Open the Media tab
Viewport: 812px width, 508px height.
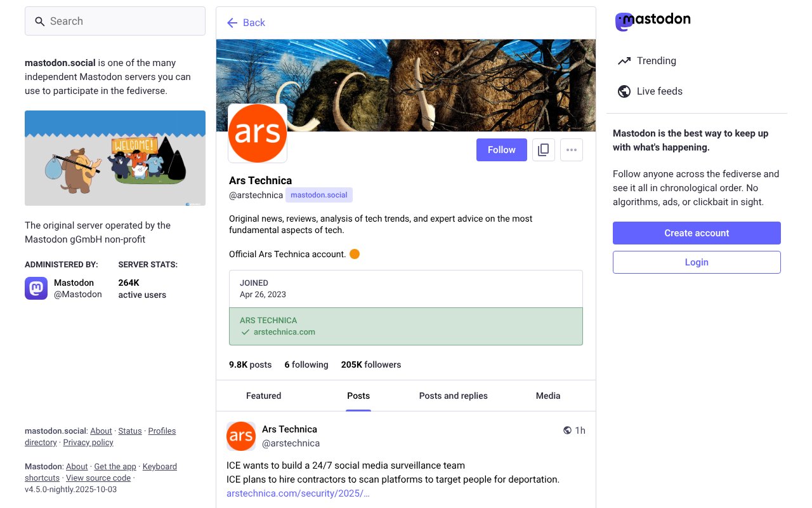tap(547, 396)
